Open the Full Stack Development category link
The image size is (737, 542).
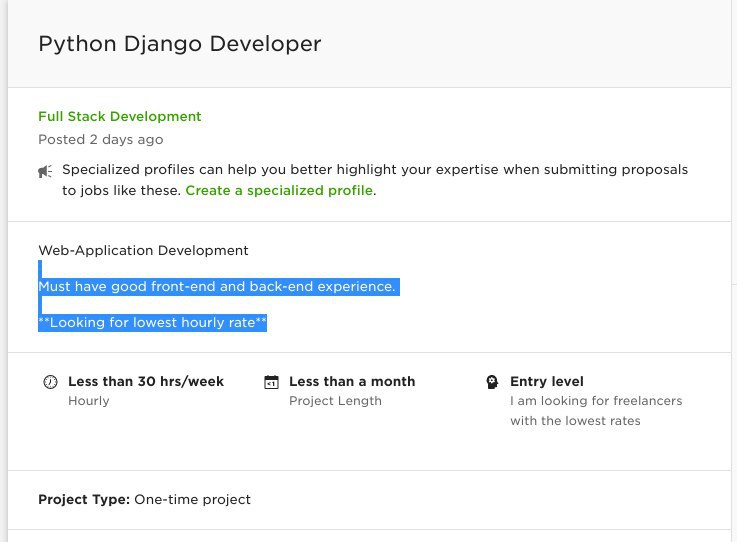click(x=119, y=117)
